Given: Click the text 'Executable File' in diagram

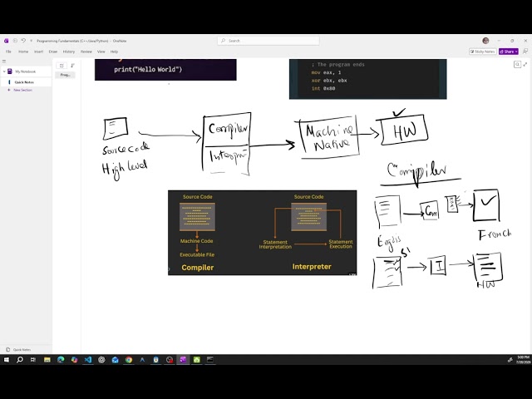Looking at the screenshot, I should pos(197,254).
